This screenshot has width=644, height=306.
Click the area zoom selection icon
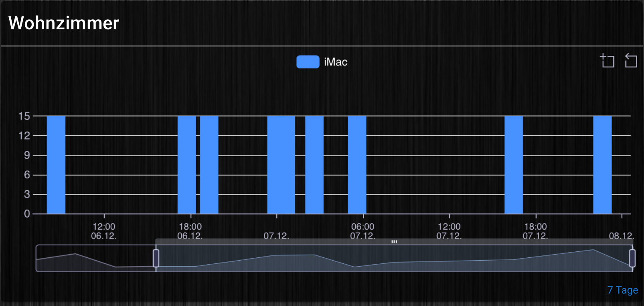tap(607, 61)
